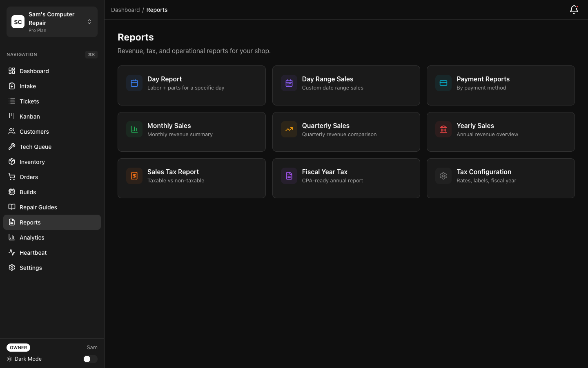The height and width of the screenshot is (368, 588).
Task: Open the Builds CPU icon
Action: 12,192
